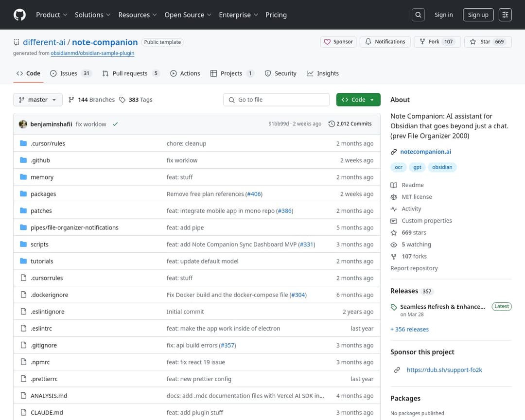Click benjaminshafii's avatar thumbnail
The width and height of the screenshot is (525, 420).
pos(23,124)
